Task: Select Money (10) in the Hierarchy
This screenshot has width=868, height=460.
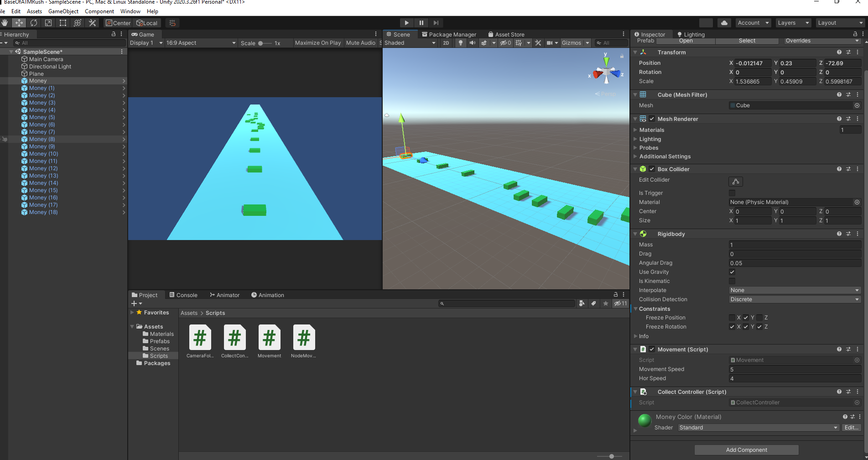Action: tap(43, 153)
